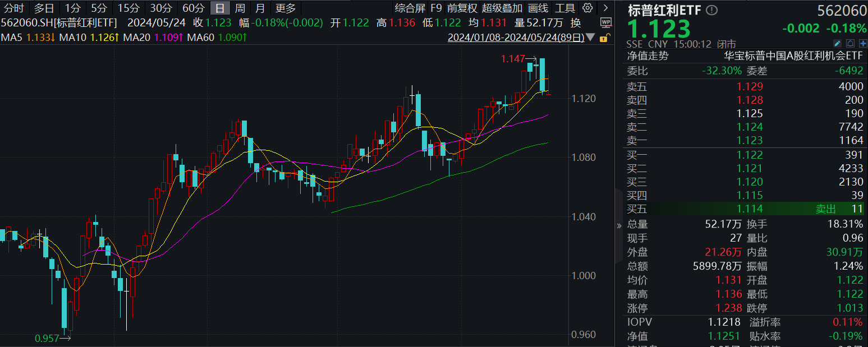The width and height of the screenshot is (868, 347).
Task: Toggle 前复权 price adjustment
Action: click(x=462, y=8)
